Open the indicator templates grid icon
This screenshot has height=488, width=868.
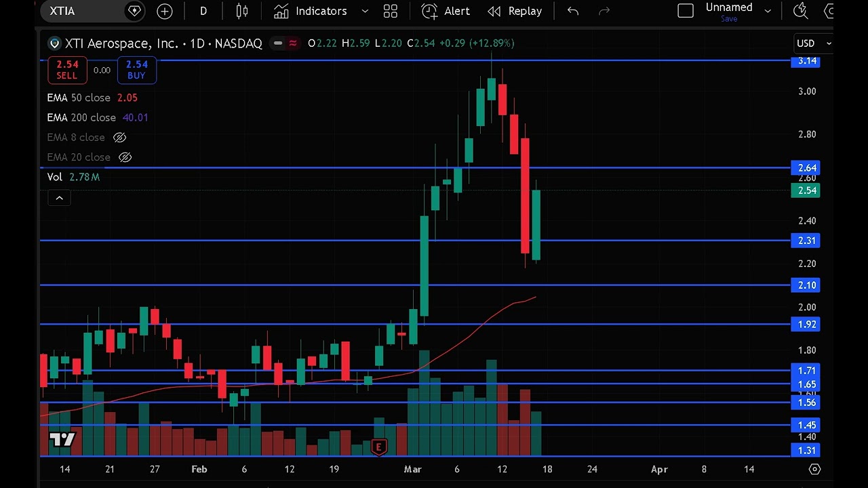tap(390, 11)
